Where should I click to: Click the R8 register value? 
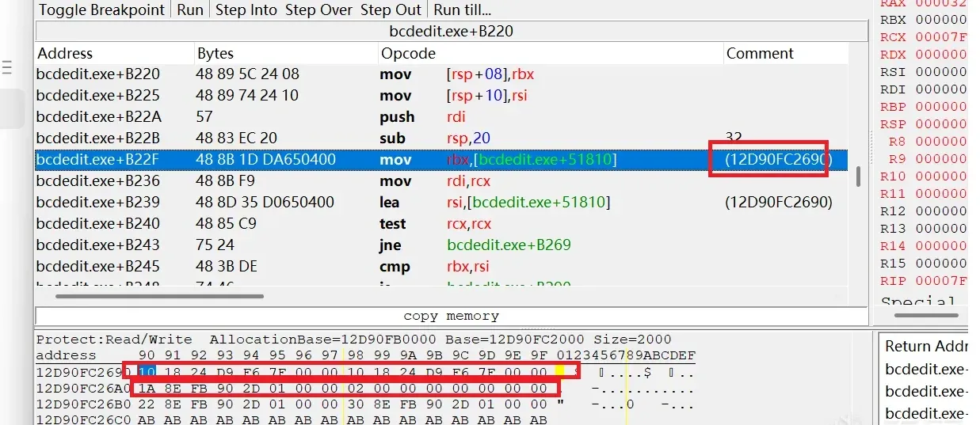click(940, 142)
